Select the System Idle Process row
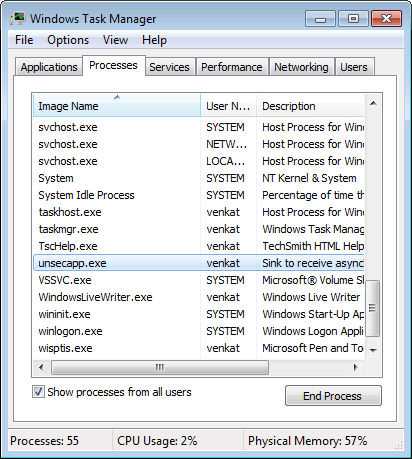The height and width of the screenshot is (459, 412). point(199,195)
